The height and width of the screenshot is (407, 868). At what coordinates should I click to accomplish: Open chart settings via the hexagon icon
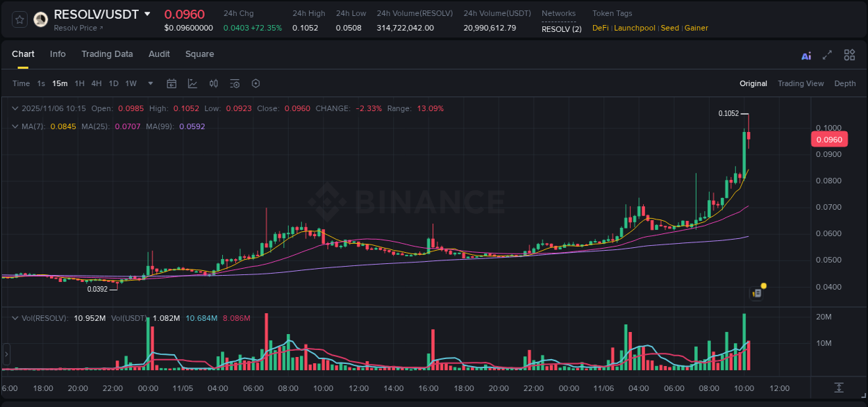[x=256, y=83]
